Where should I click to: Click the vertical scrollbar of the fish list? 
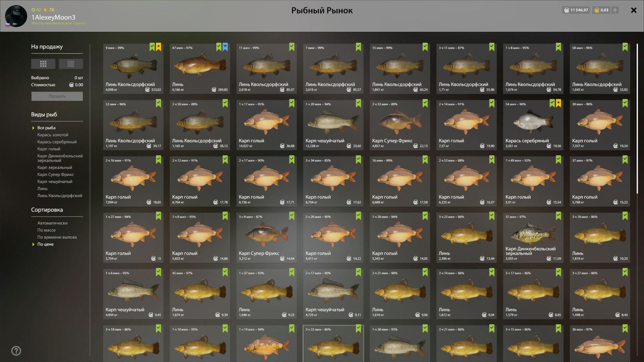pyautogui.click(x=637, y=119)
